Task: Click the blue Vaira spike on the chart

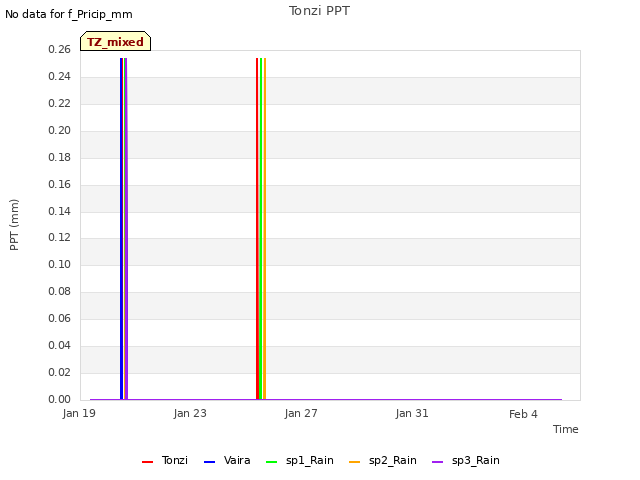Action: pos(121,229)
